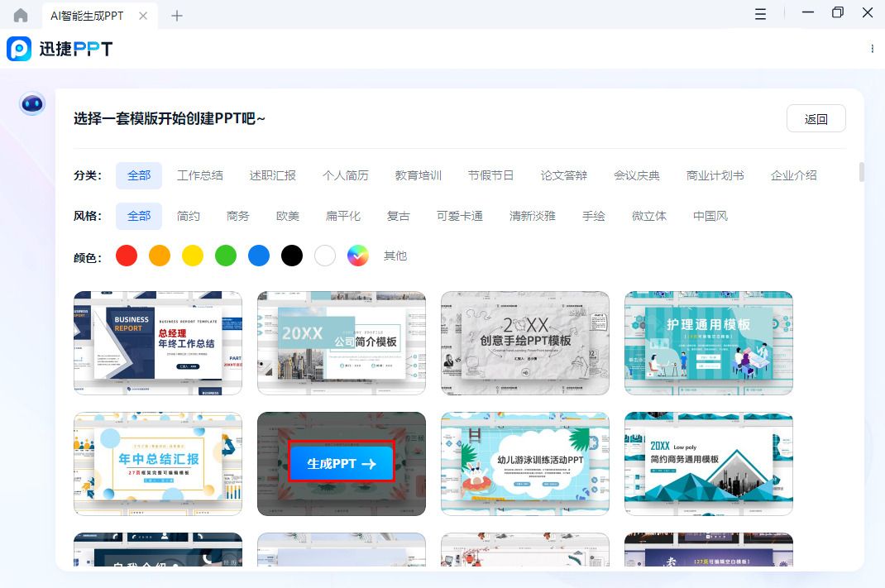Choose the 手绘 style
Image resolution: width=885 pixels, height=588 pixels.
point(594,216)
